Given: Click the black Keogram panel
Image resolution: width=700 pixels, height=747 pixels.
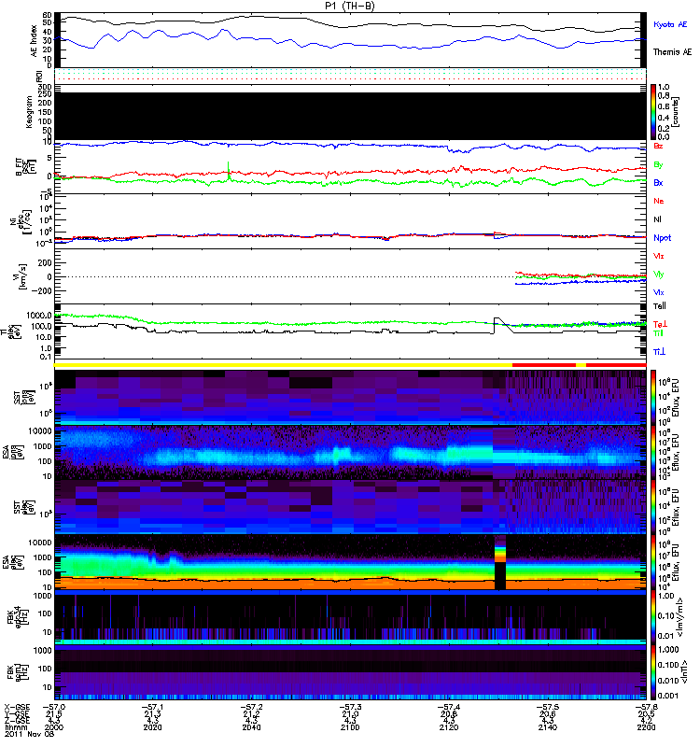Looking at the screenshot, I should 350,116.
